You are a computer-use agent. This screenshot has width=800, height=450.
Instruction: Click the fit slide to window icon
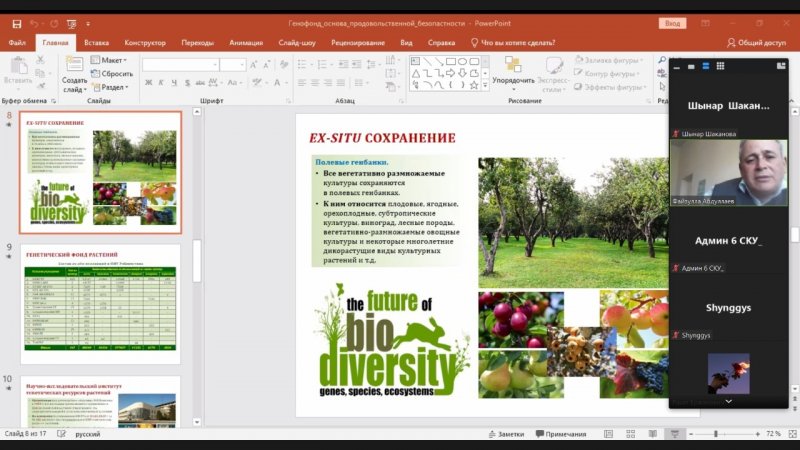click(792, 434)
